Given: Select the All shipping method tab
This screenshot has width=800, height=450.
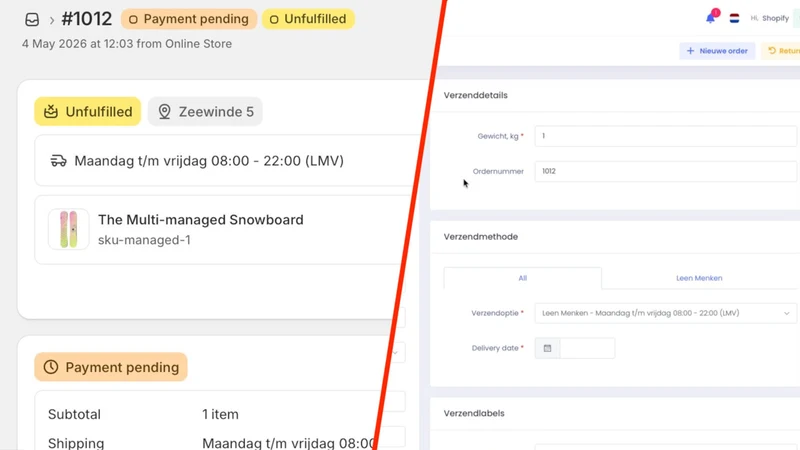Looking at the screenshot, I should [x=522, y=278].
